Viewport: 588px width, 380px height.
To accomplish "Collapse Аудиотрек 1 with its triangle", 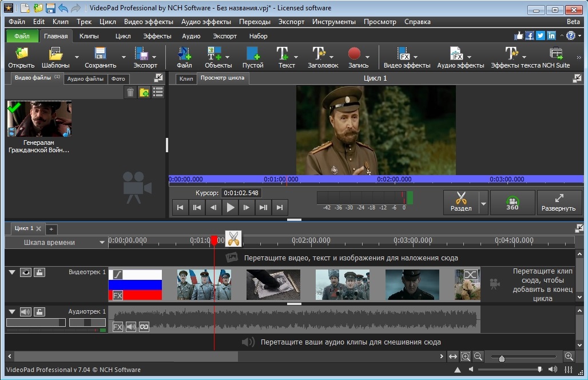I will (12, 312).
